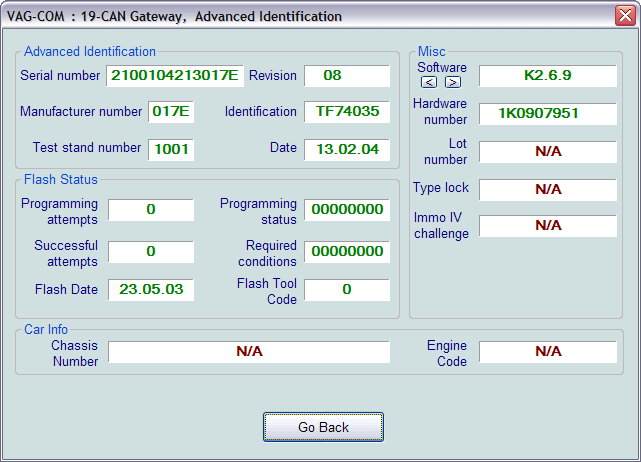Click the 'Flash Status' group label

(x=61, y=179)
